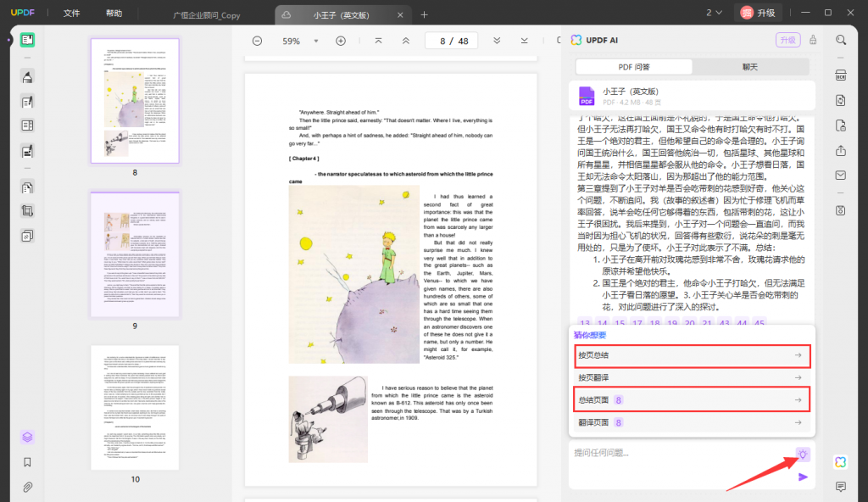Jump to the first page
Viewport: 868px width, 502px height.
(x=379, y=41)
